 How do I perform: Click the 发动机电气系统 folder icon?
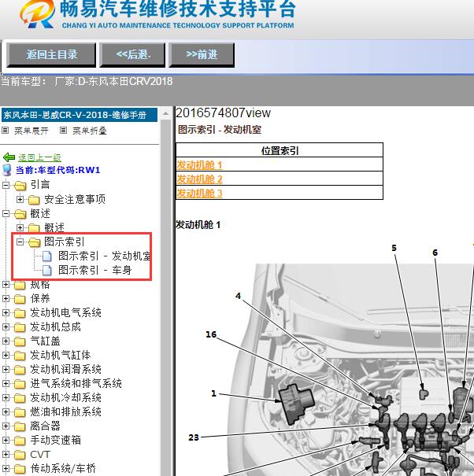pyautogui.click(x=20, y=312)
